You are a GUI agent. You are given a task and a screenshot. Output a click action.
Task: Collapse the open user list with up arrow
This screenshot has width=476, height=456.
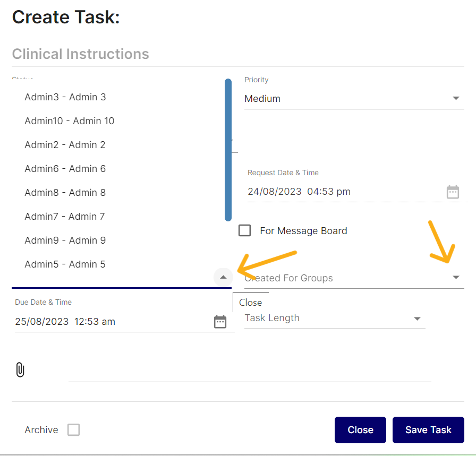pos(223,277)
